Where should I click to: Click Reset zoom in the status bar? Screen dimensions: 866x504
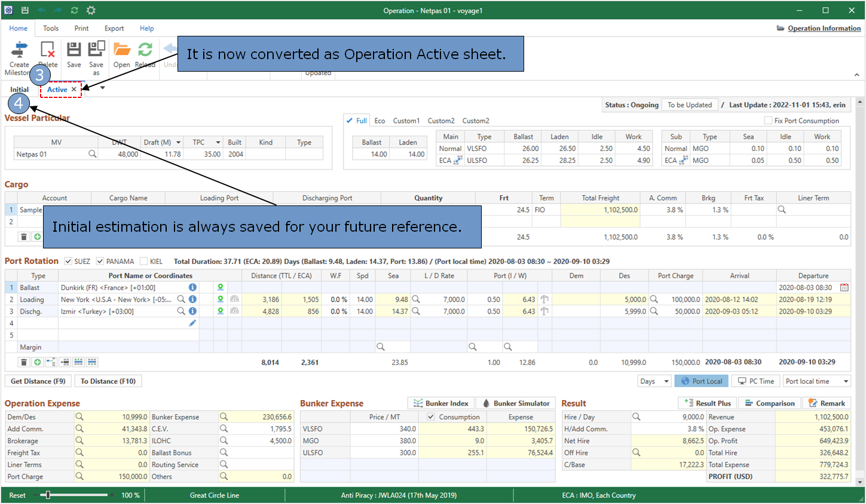17,495
